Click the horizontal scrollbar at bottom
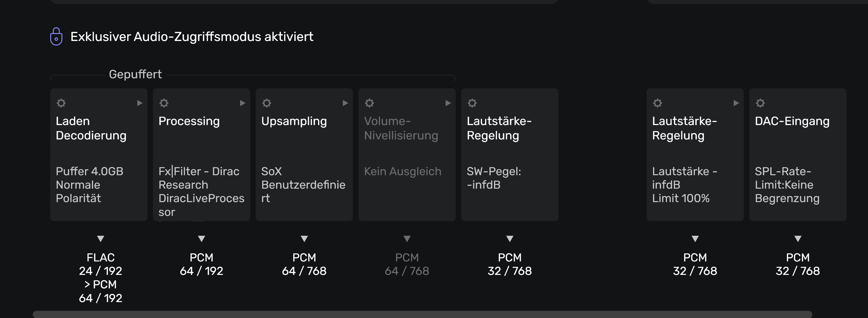This screenshot has width=868, height=318. tap(422, 314)
